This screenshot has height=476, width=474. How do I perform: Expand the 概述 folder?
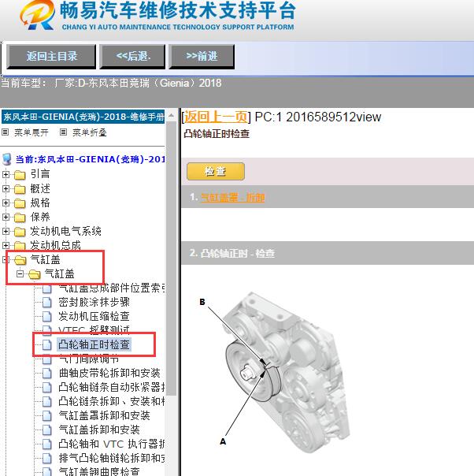coord(6,189)
